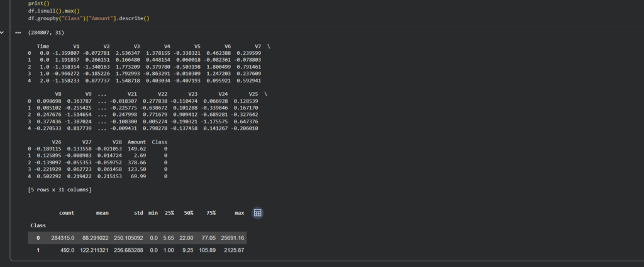644x267 pixels.
Task: Select the median value 22.00
Action: click(187, 238)
